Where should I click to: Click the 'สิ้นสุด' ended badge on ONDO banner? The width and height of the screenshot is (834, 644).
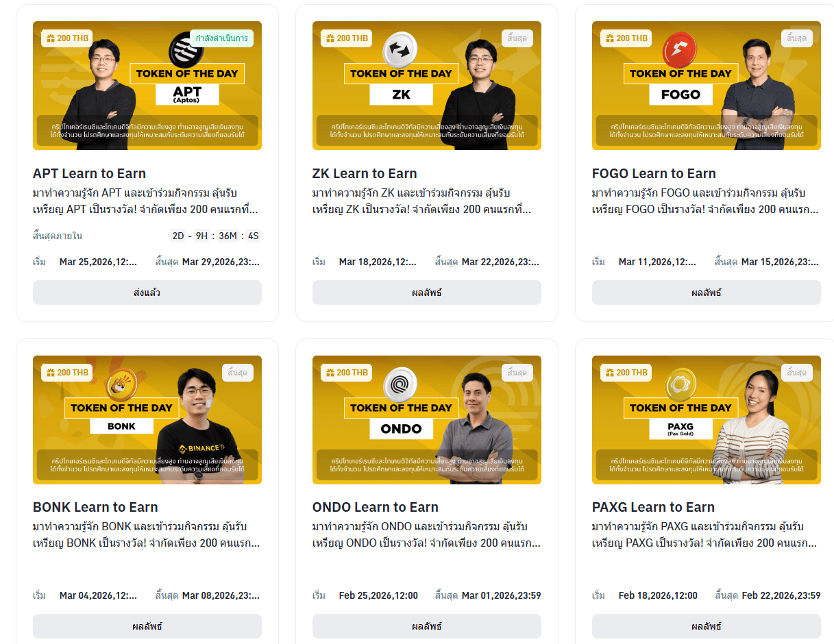pos(517,373)
